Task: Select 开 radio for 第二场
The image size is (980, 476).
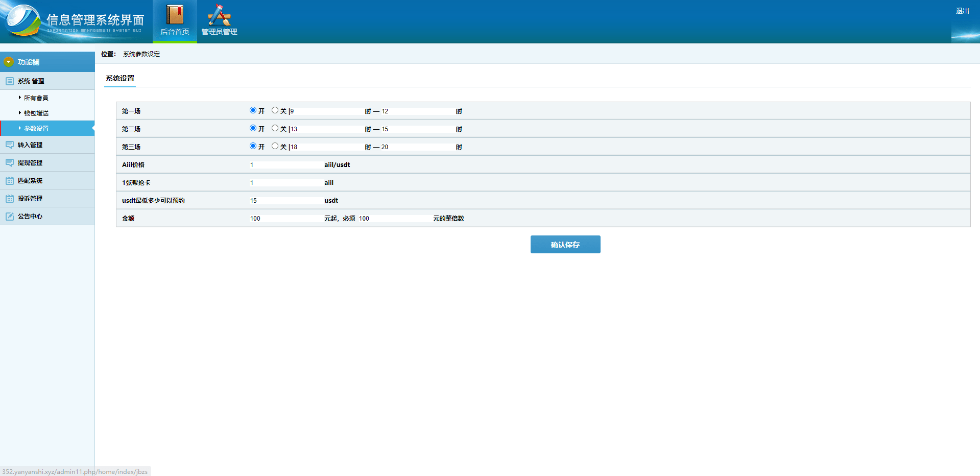Action: click(253, 128)
